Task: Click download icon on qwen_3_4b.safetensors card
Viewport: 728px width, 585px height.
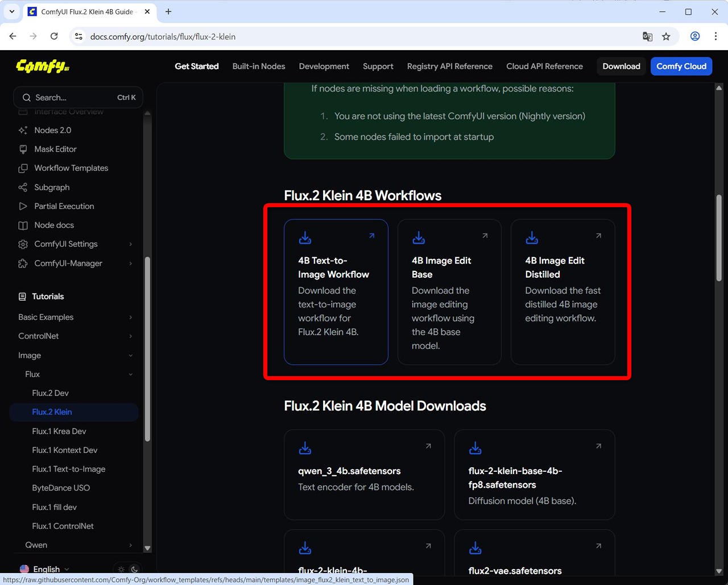Action: point(305,448)
